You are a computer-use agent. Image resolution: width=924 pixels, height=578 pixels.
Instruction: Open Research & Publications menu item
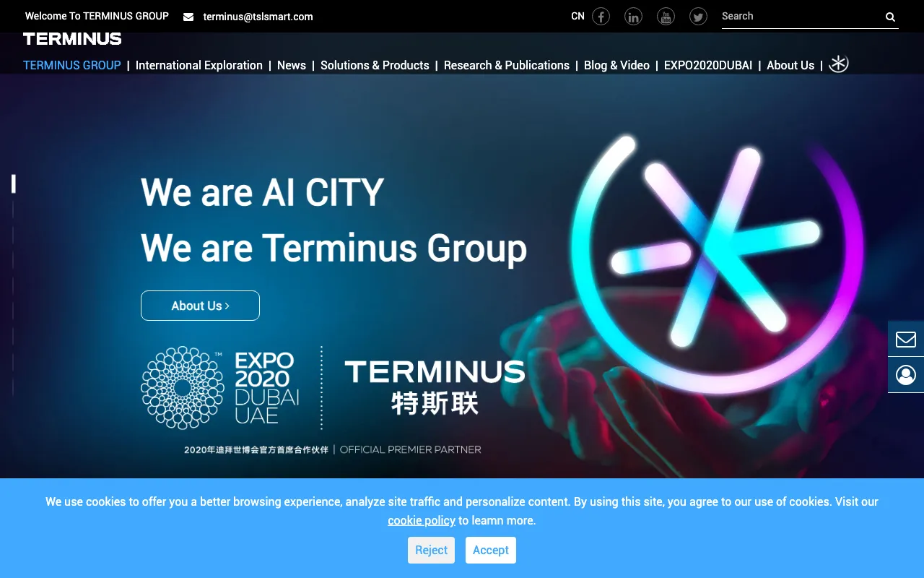pos(507,65)
